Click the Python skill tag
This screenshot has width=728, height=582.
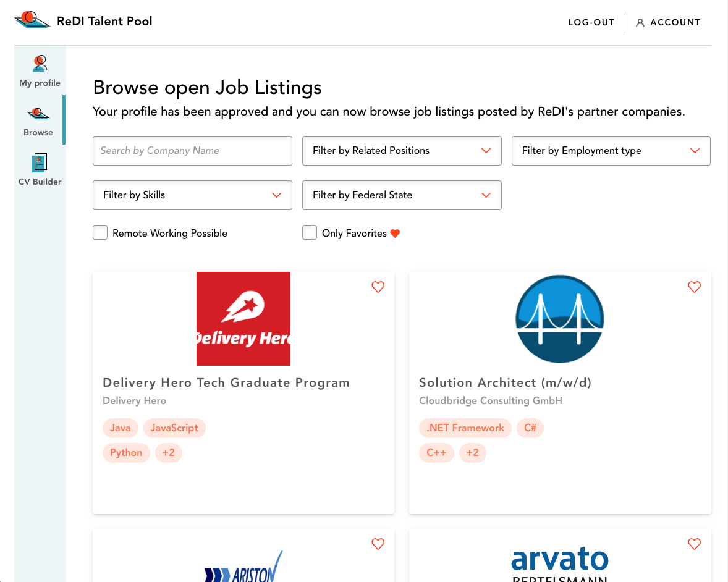(126, 452)
